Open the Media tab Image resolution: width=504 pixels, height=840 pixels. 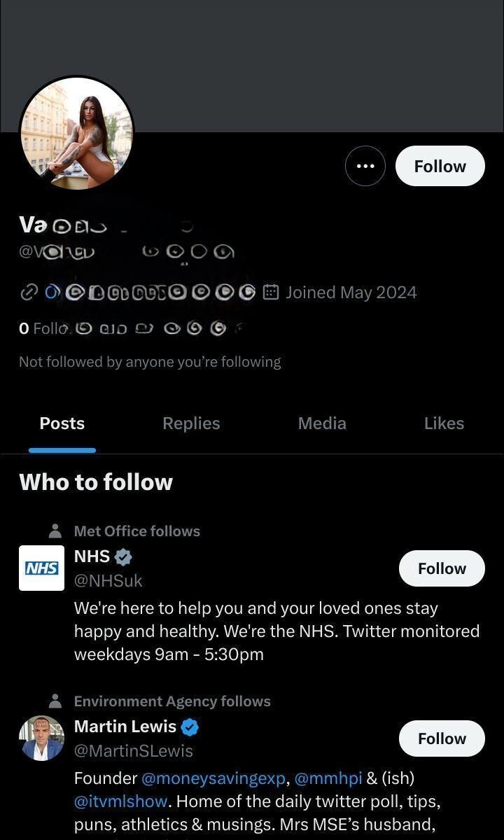click(322, 423)
